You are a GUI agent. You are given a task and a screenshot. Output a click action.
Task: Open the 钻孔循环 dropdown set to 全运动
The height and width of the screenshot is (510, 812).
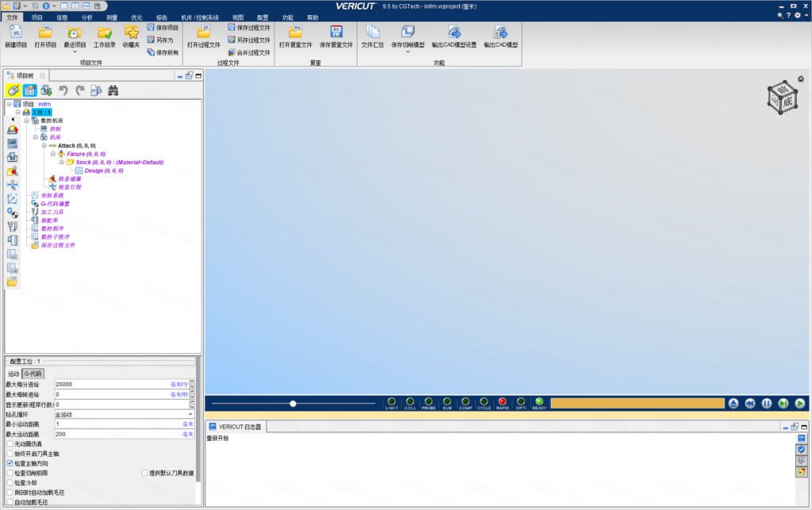click(x=124, y=414)
